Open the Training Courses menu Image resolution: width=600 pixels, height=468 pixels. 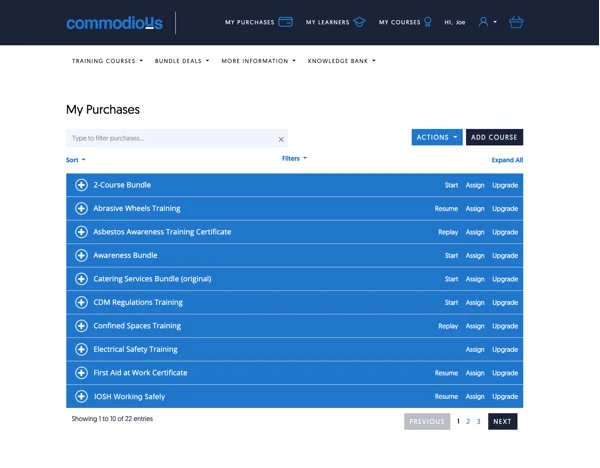[x=107, y=61]
